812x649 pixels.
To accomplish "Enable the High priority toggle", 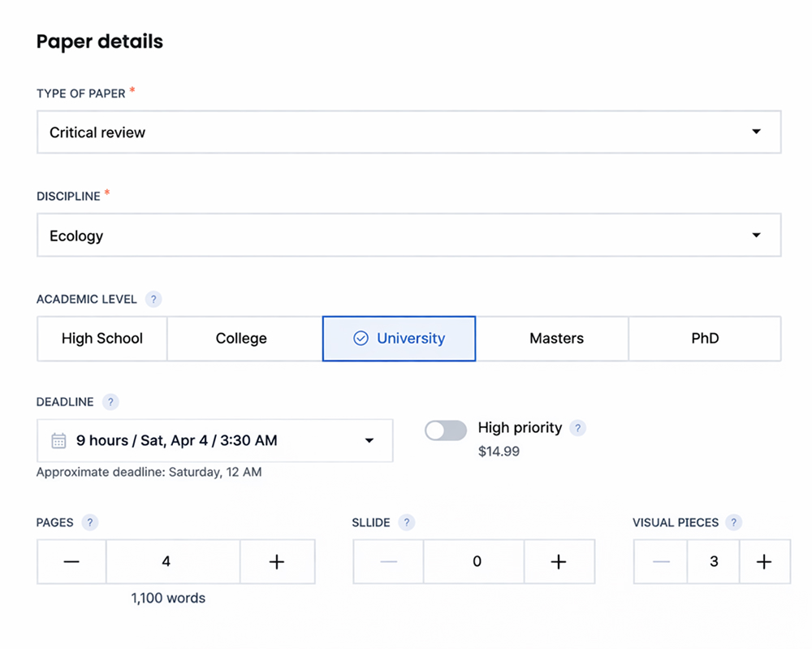I will [446, 431].
